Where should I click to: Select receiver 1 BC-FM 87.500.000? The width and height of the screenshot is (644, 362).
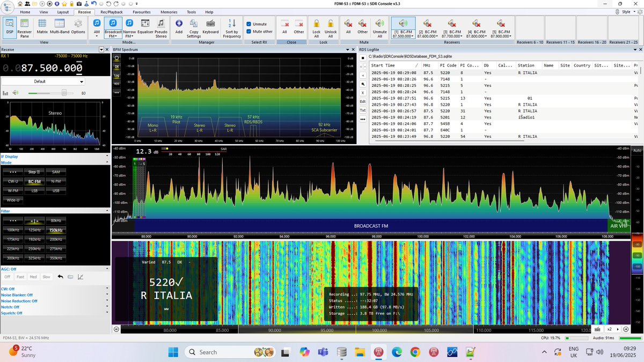(403, 27)
